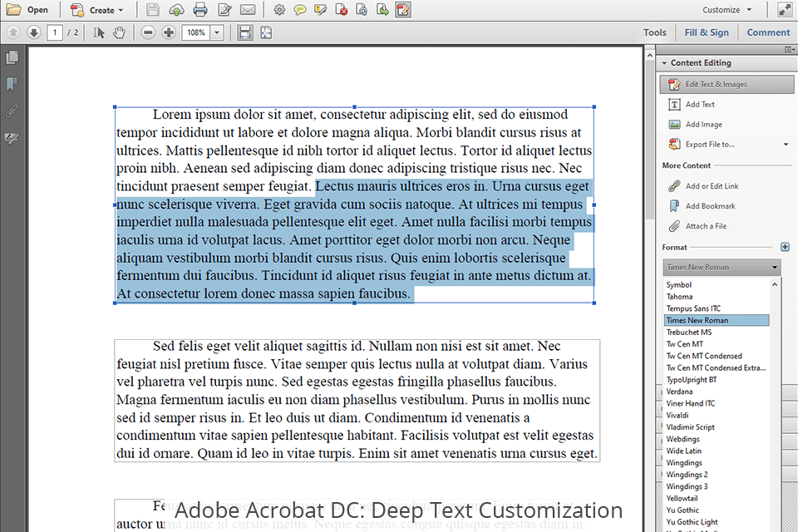The width and height of the screenshot is (798, 532).
Task: Click the expand to full screen icon
Action: click(785, 10)
